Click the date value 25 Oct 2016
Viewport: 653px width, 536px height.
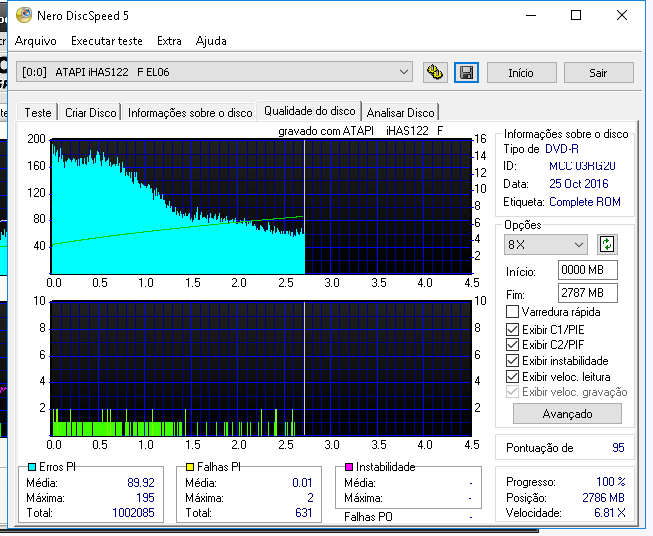pyautogui.click(x=578, y=184)
